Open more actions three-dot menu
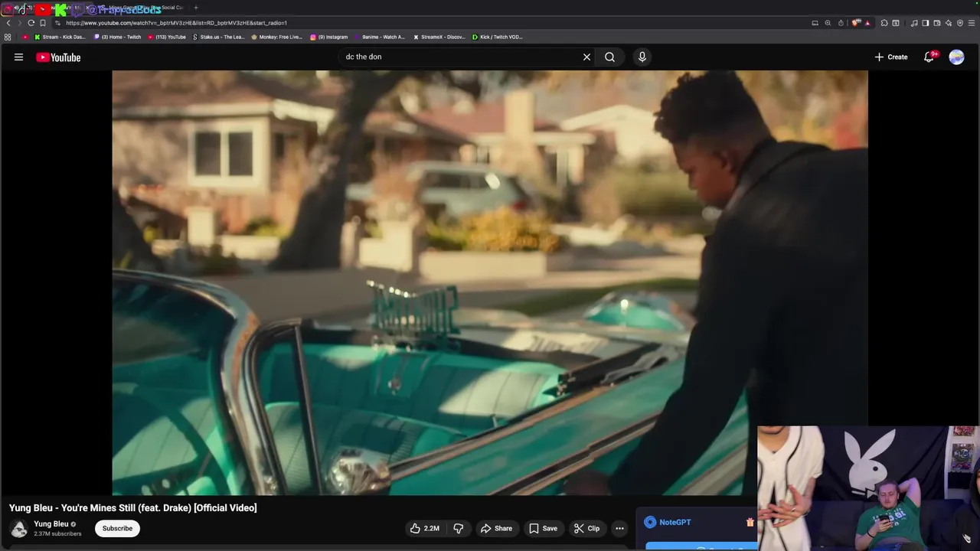This screenshot has height=551, width=980. click(619, 528)
